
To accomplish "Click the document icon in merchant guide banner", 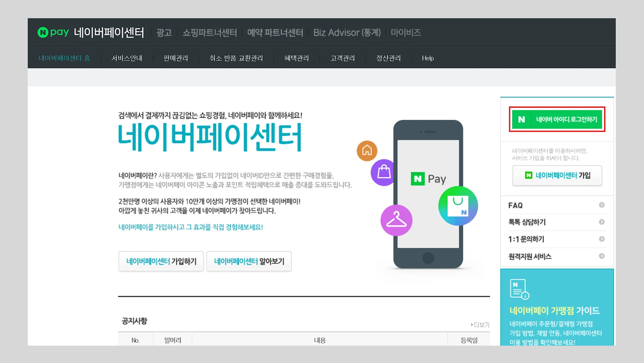I will (x=520, y=289).
